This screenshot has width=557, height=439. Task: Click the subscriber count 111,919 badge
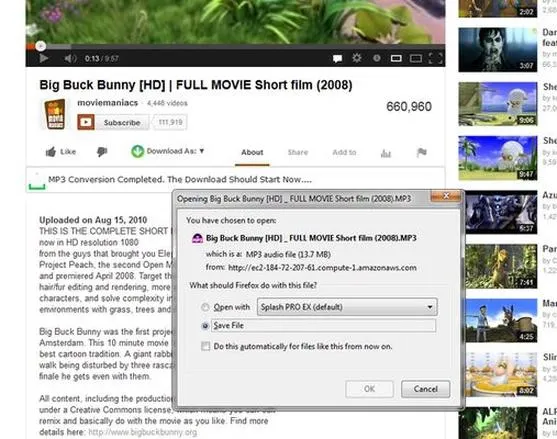[170, 122]
